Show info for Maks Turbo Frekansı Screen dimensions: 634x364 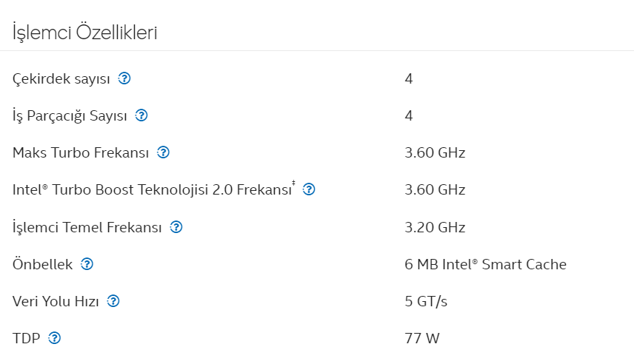pos(163,152)
